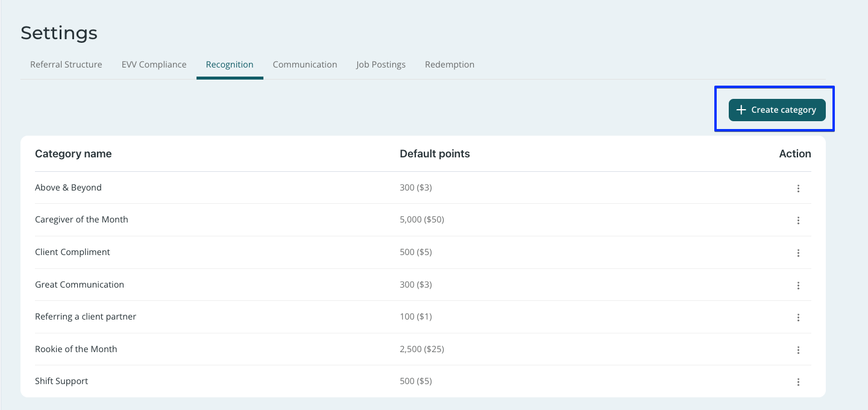Click 500 ($5) in Client Compliment row

click(x=416, y=252)
